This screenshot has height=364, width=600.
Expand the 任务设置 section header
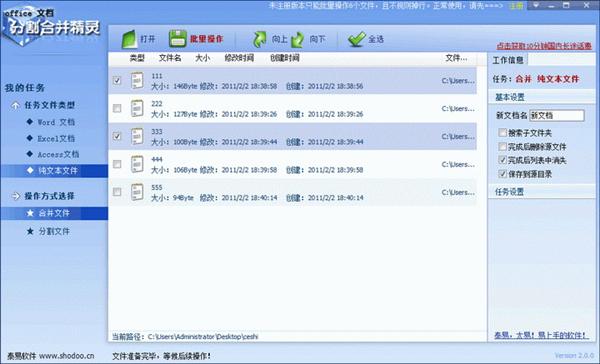pos(542,192)
